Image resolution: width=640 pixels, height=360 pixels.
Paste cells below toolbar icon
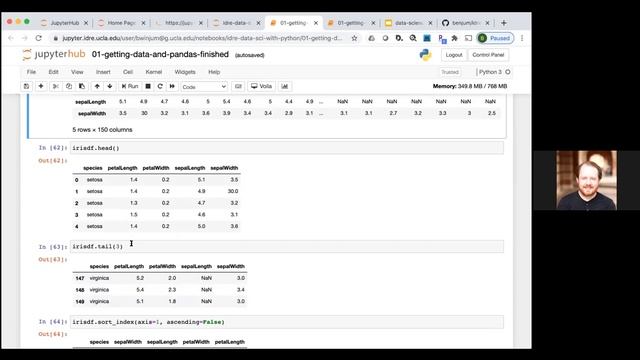(82, 86)
